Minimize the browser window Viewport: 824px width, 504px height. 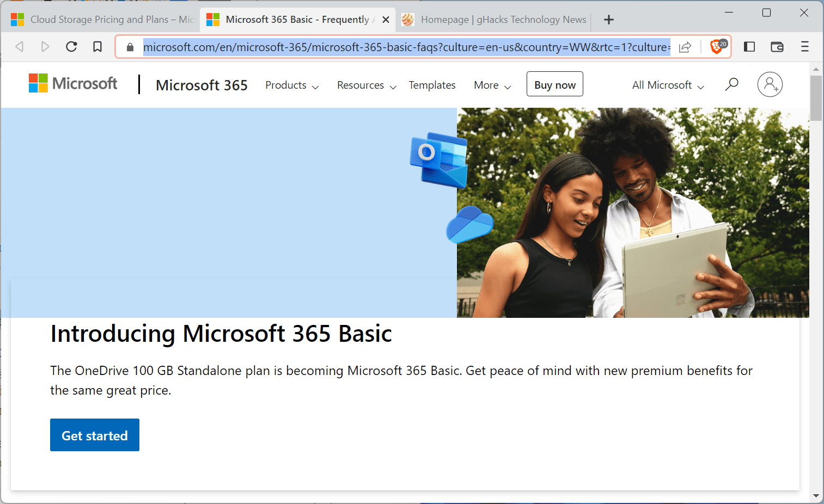click(730, 12)
